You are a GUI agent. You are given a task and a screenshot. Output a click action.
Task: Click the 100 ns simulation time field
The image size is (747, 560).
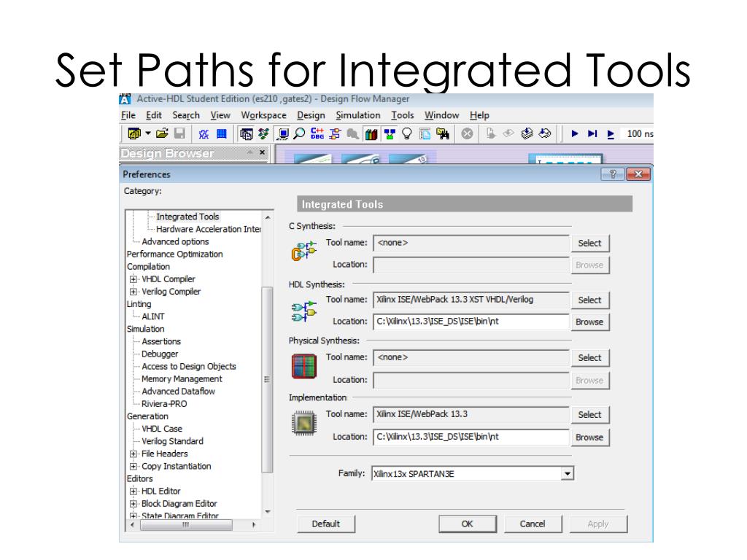(639, 134)
